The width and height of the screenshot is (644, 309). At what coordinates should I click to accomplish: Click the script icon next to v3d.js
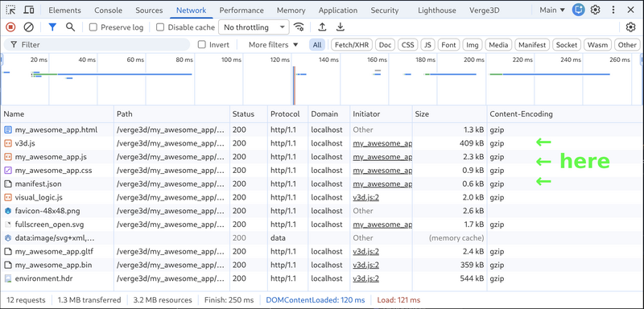click(8, 143)
